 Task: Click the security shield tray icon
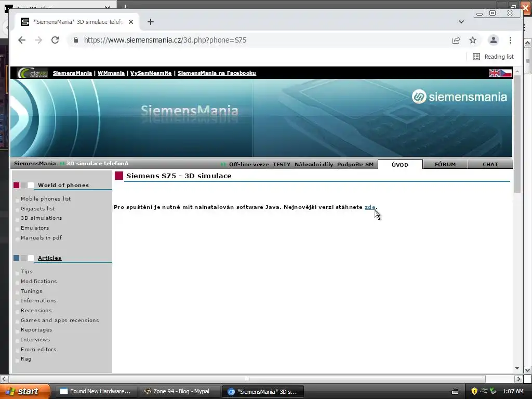(474, 392)
